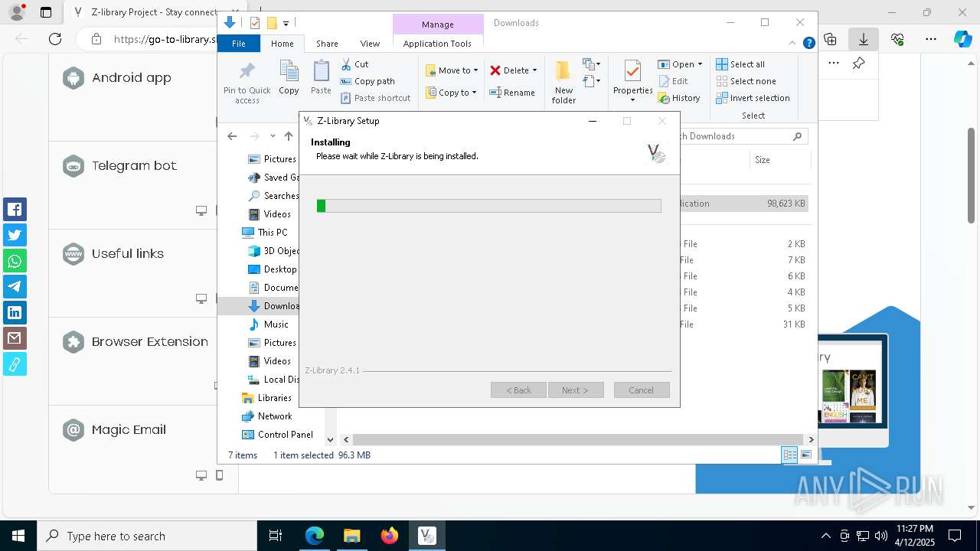The image size is (980, 551).
Task: Click Paste shortcut in ribbon
Action: pyautogui.click(x=375, y=98)
